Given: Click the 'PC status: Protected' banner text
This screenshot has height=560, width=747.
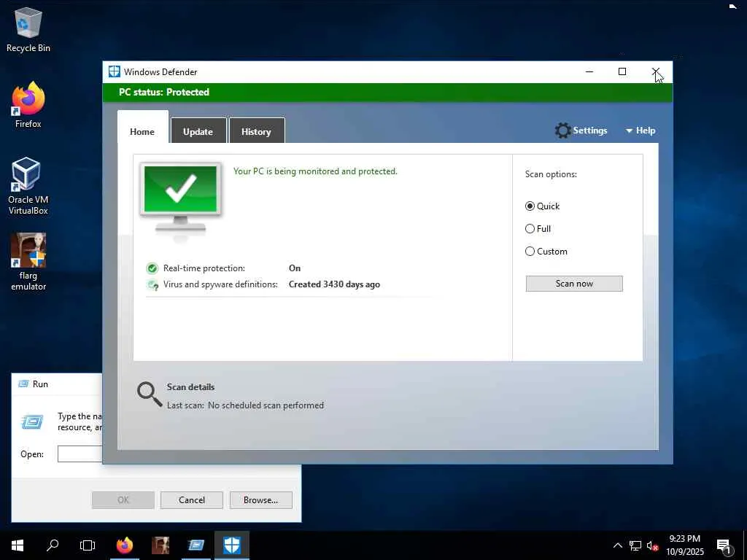Looking at the screenshot, I should click(164, 92).
